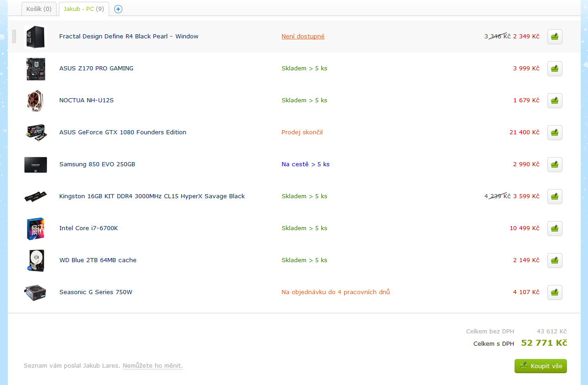Click the 10 499 Kč price
588x385 pixels.
525,228
